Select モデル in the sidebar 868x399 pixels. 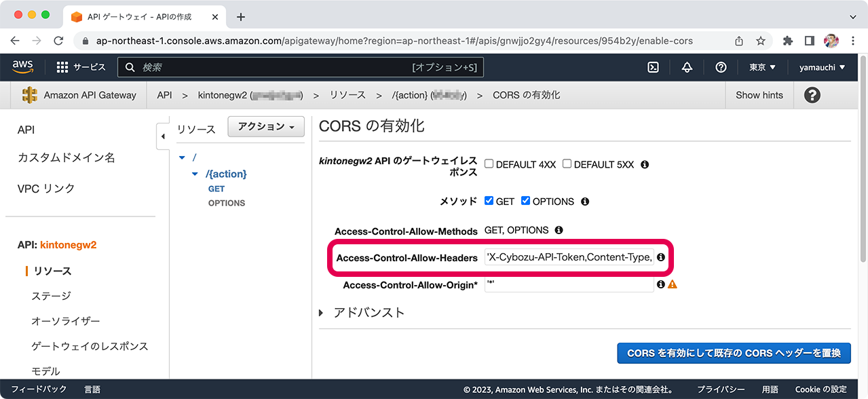(x=45, y=371)
